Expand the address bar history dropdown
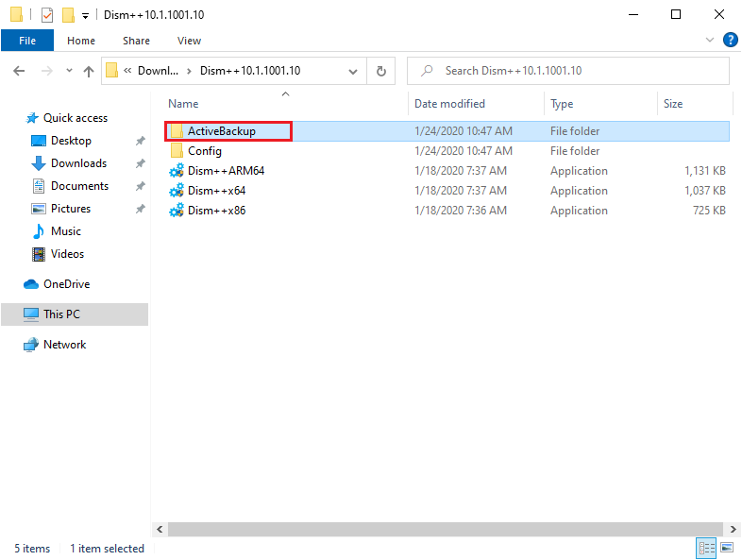 [353, 72]
